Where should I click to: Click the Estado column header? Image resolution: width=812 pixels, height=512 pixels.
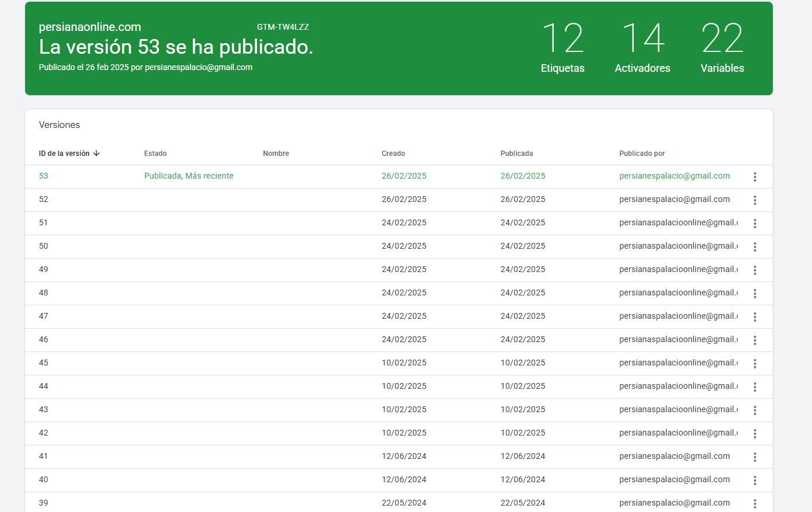coord(155,154)
